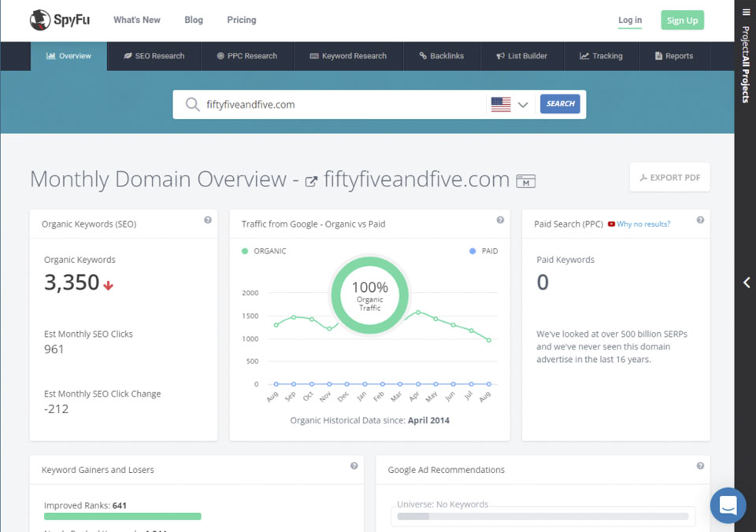Click the Universe: No Keywords progress bar
Screen dimensions: 756x532
543,516
